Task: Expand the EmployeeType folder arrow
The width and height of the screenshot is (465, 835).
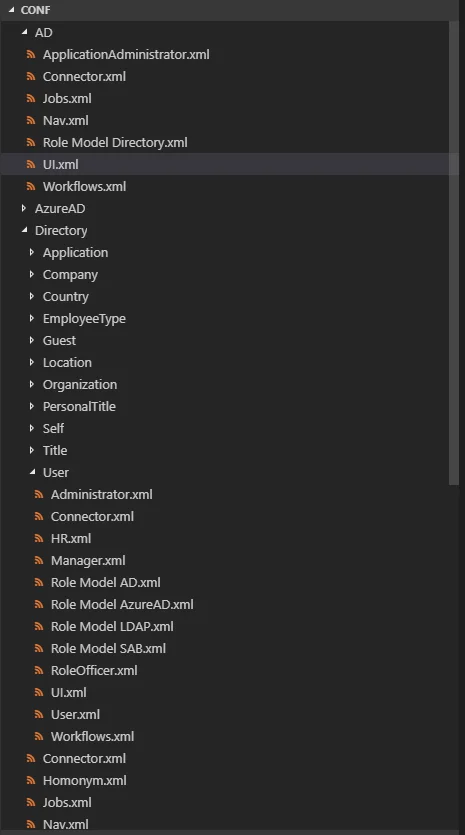Action: tap(31, 318)
